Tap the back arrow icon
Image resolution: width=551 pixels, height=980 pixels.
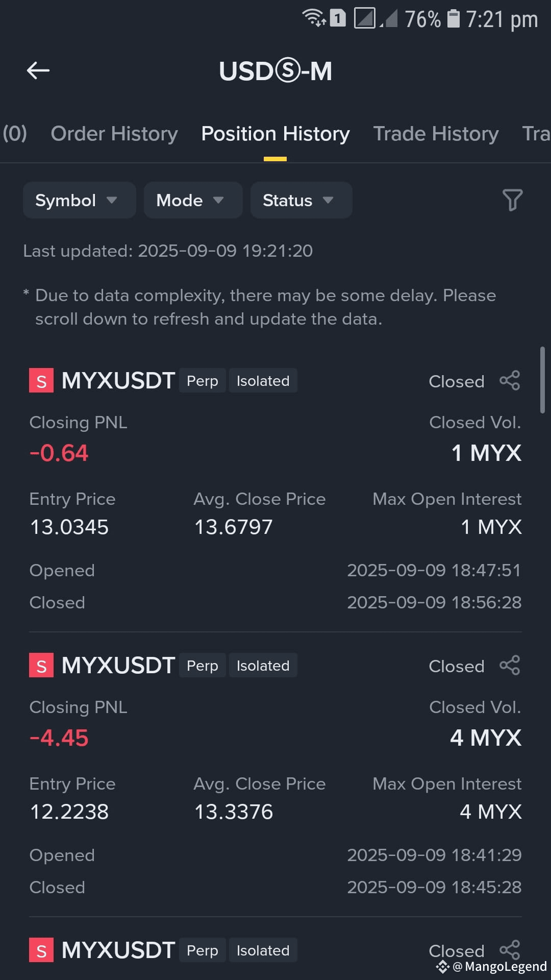[38, 70]
